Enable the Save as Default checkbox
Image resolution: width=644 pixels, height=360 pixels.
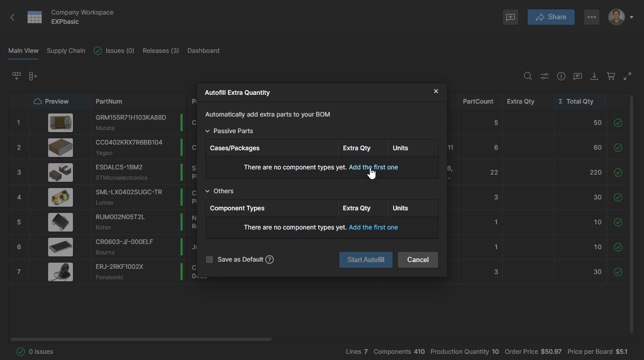tap(209, 260)
